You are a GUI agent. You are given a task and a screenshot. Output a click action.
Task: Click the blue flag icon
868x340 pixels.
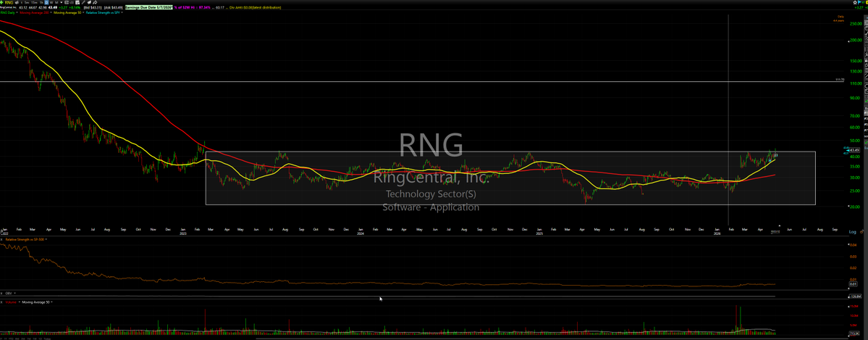coord(860,2)
